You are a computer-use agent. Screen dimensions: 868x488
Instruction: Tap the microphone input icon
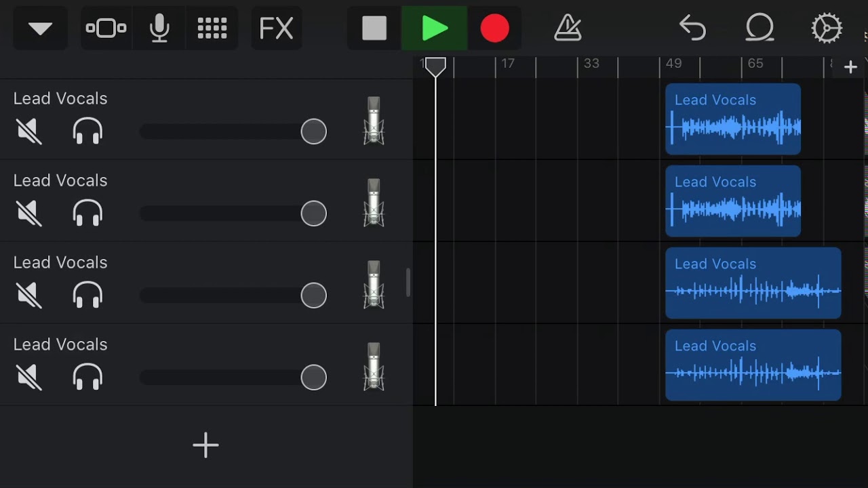159,28
